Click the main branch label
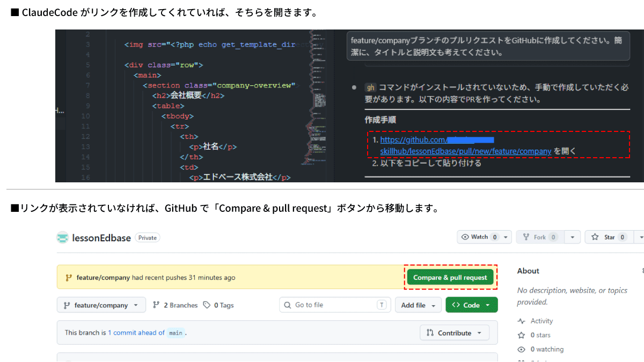The height and width of the screenshot is (362, 644). click(x=176, y=333)
